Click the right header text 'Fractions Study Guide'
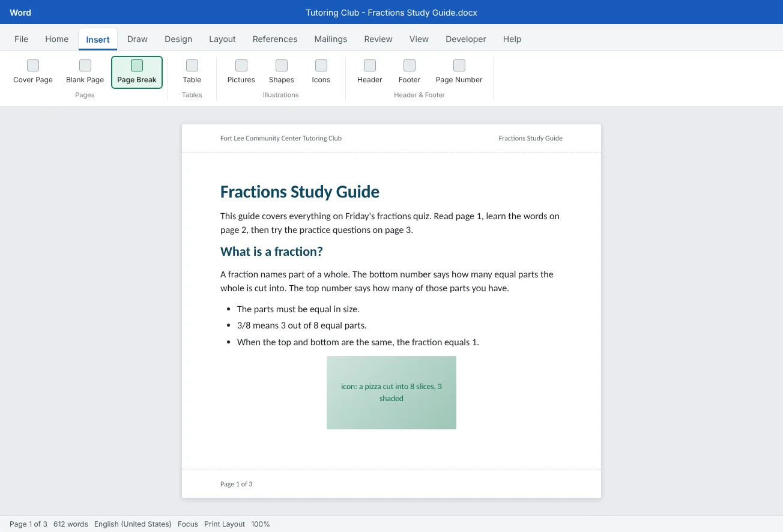 tap(531, 138)
